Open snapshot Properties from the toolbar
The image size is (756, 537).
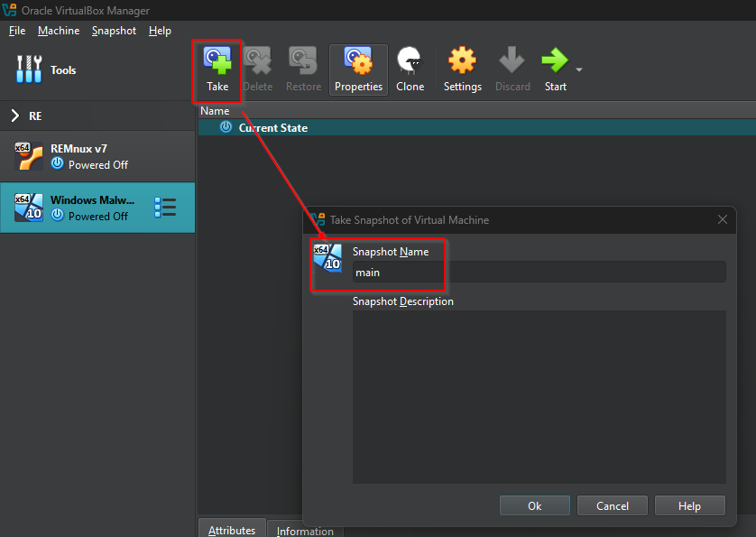[x=358, y=70]
